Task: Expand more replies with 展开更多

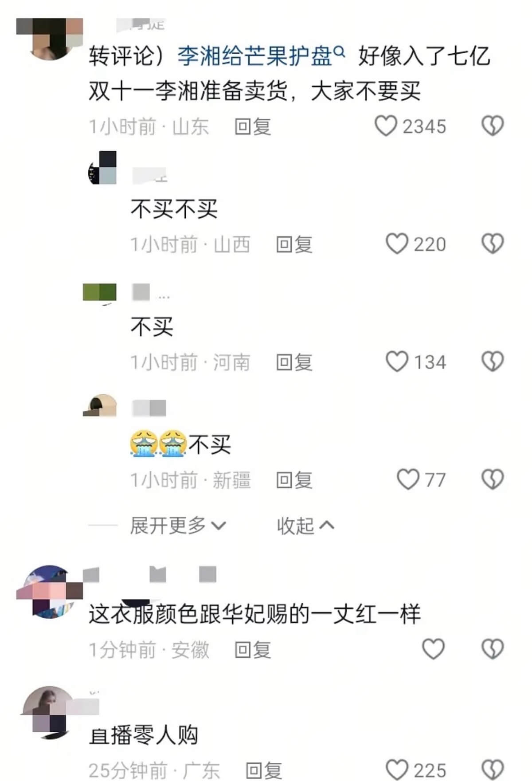Action: 178,526
